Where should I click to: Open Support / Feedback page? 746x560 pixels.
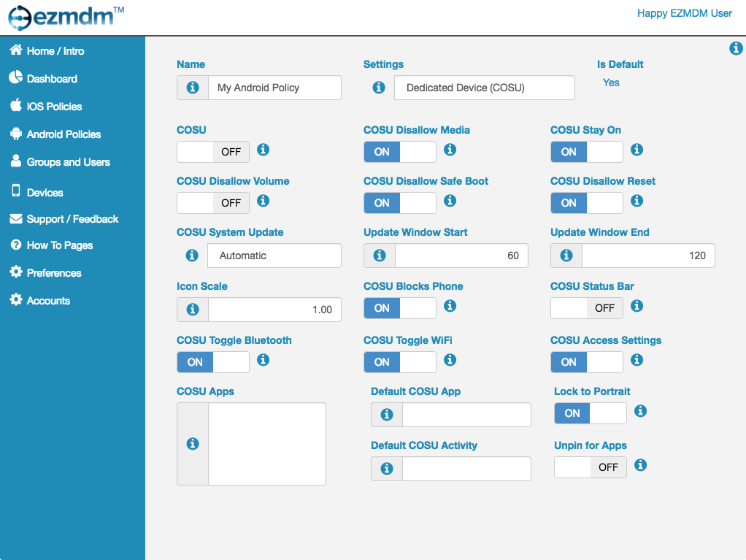(x=64, y=219)
